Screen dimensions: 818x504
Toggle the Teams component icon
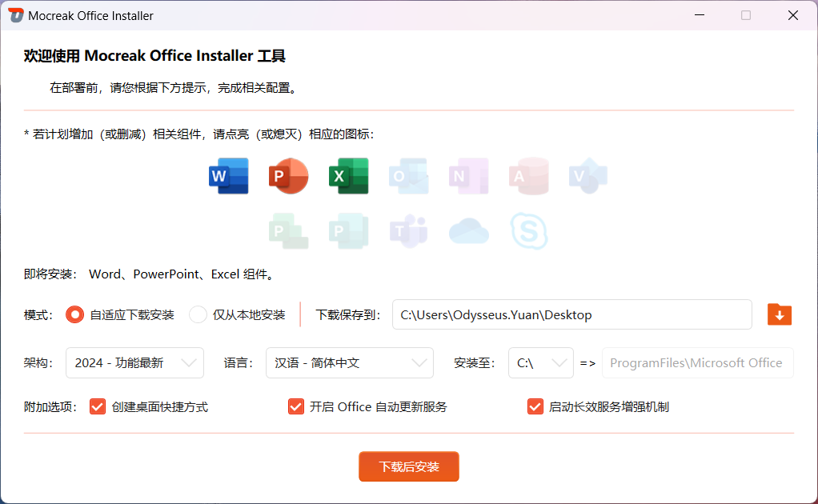click(x=408, y=231)
